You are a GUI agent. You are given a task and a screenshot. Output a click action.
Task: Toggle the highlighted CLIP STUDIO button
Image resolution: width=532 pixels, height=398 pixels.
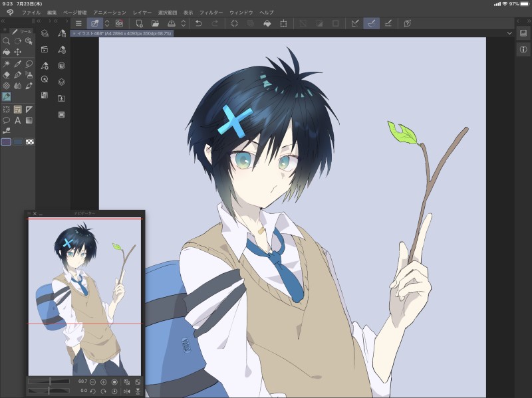click(94, 23)
